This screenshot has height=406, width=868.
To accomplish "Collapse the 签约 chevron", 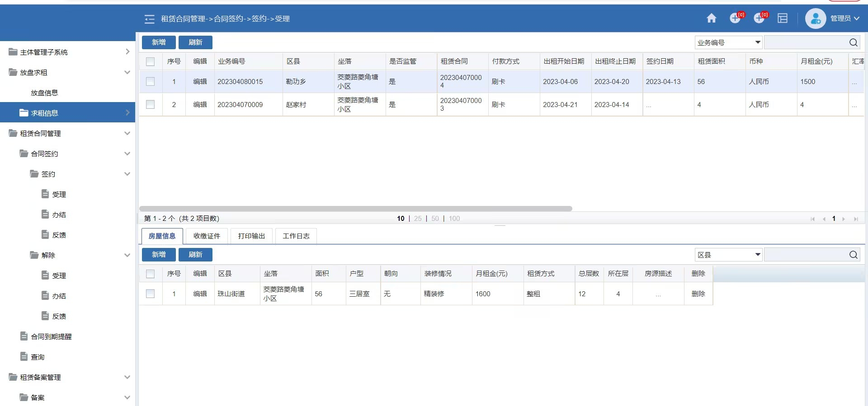I will [127, 174].
